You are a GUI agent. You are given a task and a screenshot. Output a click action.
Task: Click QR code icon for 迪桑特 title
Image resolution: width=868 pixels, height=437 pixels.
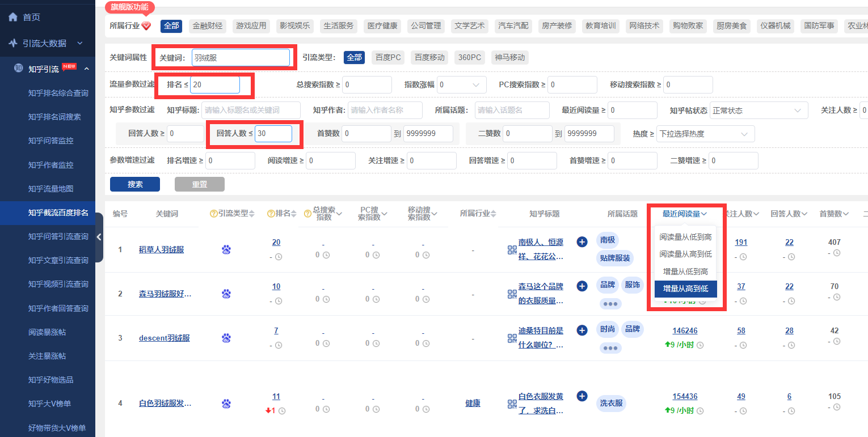click(x=512, y=338)
